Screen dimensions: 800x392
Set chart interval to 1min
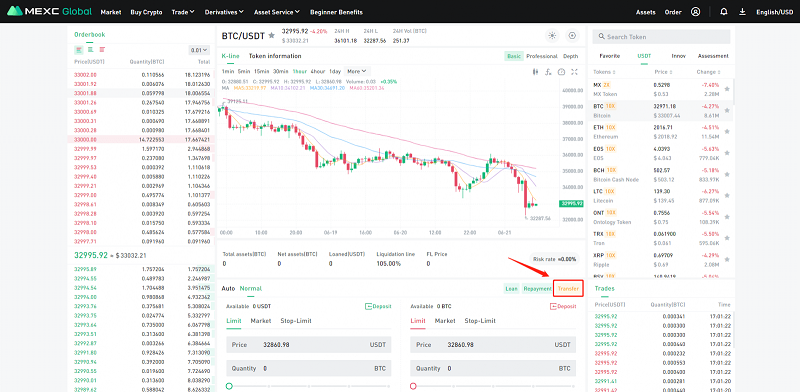pos(228,71)
